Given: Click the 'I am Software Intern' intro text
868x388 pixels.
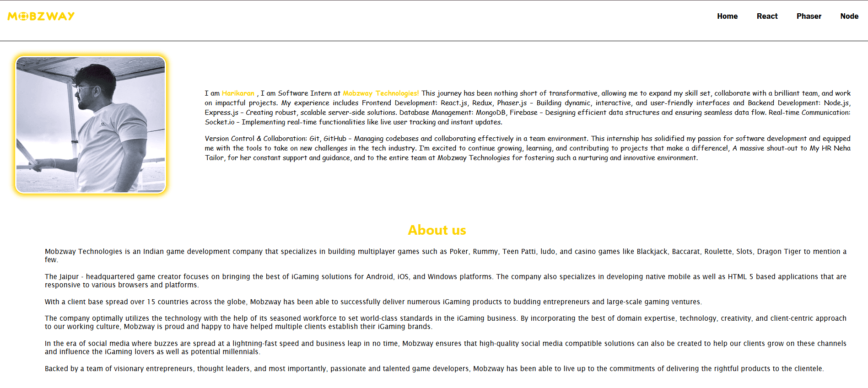Looking at the screenshot, I should [x=300, y=93].
